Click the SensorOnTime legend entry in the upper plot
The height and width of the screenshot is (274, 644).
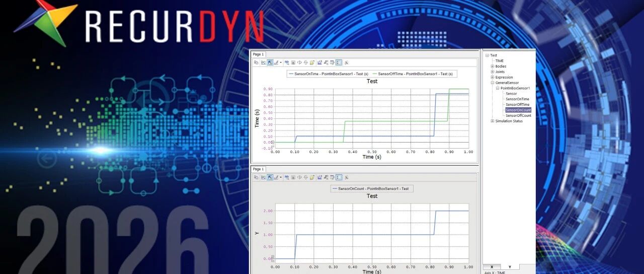point(329,74)
